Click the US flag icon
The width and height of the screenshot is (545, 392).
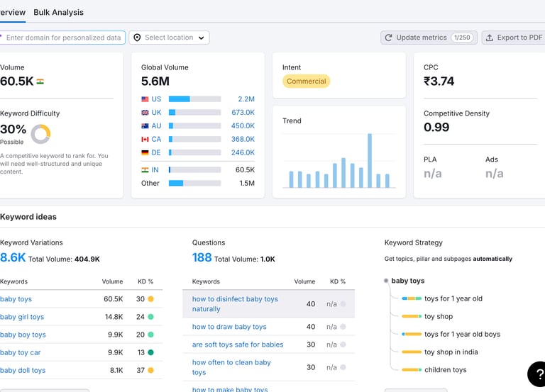pyautogui.click(x=145, y=99)
